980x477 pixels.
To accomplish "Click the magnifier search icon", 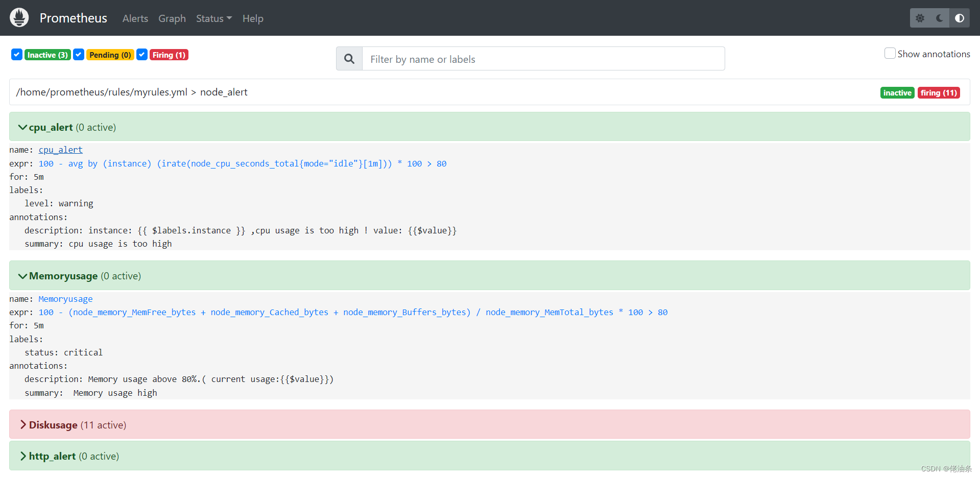I will pyautogui.click(x=349, y=59).
